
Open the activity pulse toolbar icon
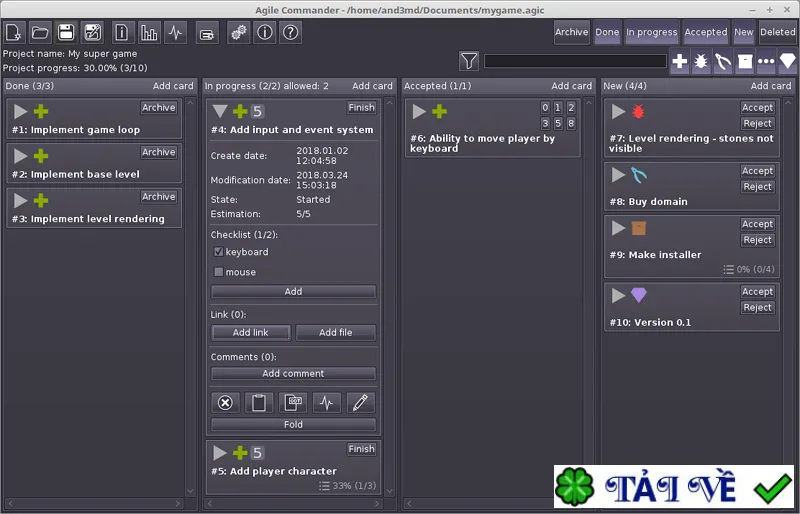tap(175, 33)
